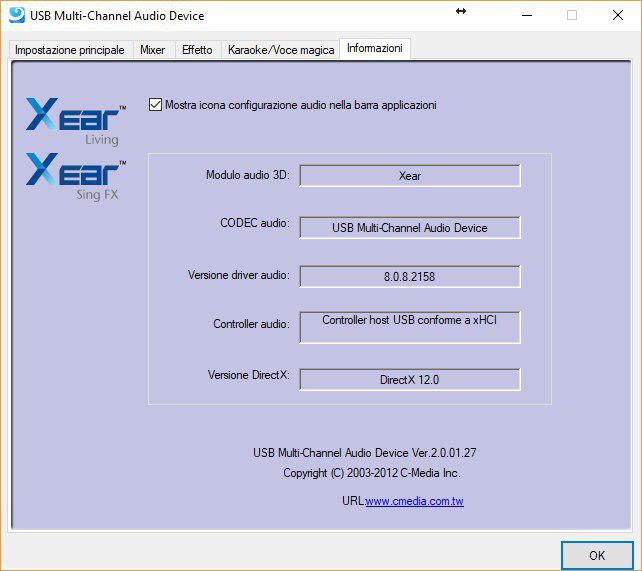Minimize the audio device window
The image size is (642, 571).
(527, 16)
